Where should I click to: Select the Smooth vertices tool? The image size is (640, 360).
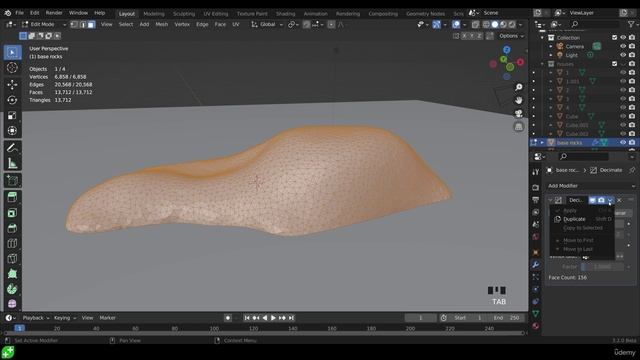coord(12,304)
